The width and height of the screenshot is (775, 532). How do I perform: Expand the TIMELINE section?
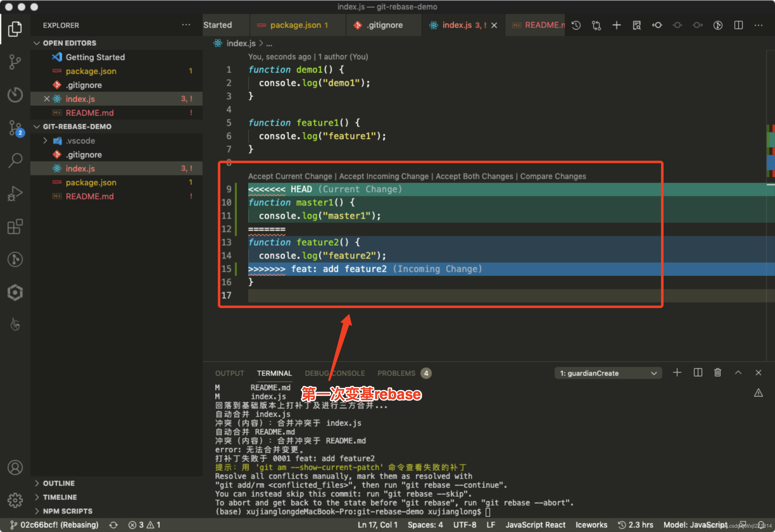pyautogui.click(x=60, y=497)
